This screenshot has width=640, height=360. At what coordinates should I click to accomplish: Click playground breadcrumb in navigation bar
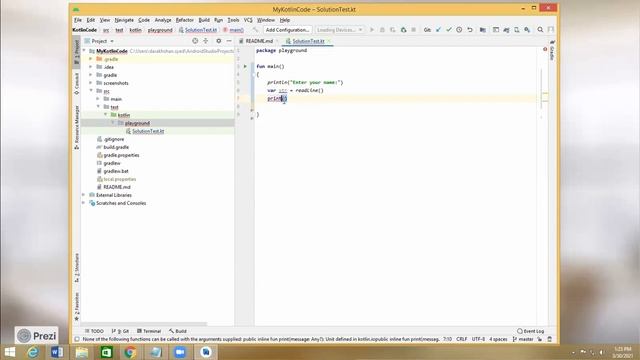pos(160,30)
